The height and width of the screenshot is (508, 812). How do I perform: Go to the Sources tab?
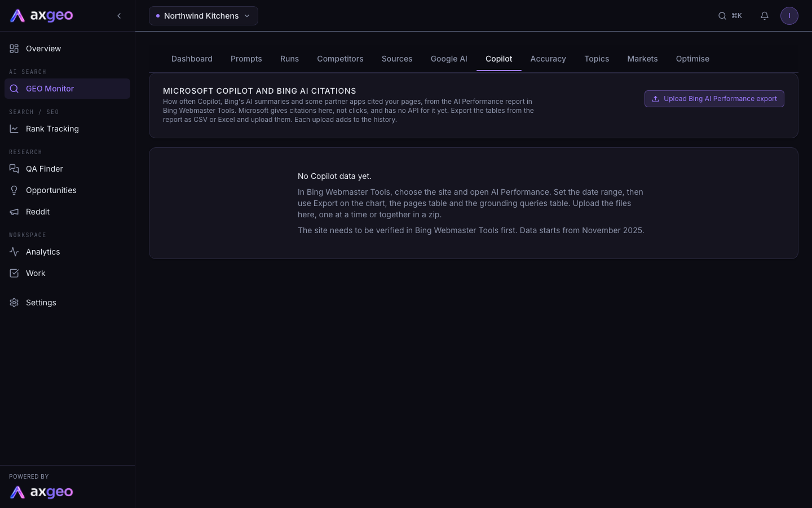coord(397,59)
